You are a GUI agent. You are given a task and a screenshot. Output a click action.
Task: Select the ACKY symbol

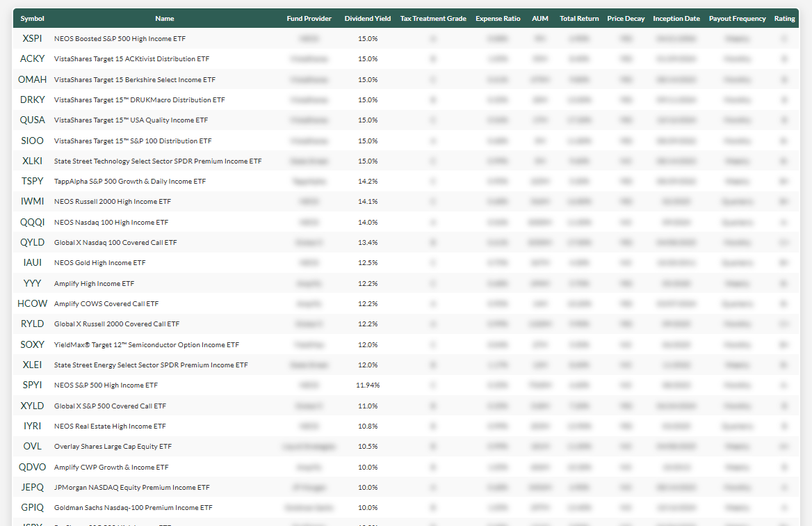click(x=32, y=59)
